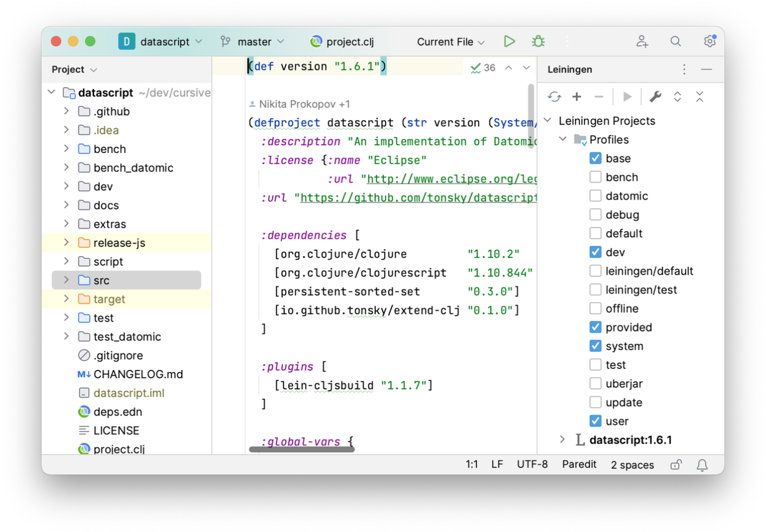Open project.clj from the project tree

[111, 448]
